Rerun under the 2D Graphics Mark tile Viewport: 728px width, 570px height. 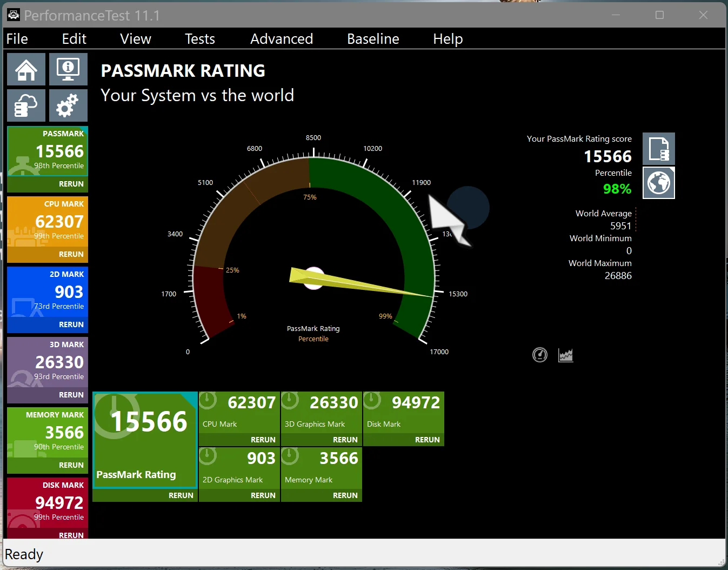[x=239, y=495]
